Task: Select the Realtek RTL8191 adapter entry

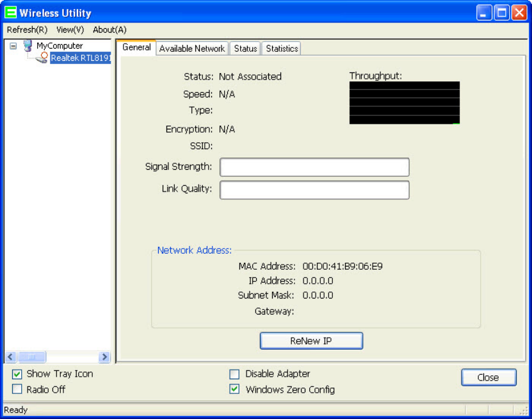Action: pyautogui.click(x=81, y=58)
